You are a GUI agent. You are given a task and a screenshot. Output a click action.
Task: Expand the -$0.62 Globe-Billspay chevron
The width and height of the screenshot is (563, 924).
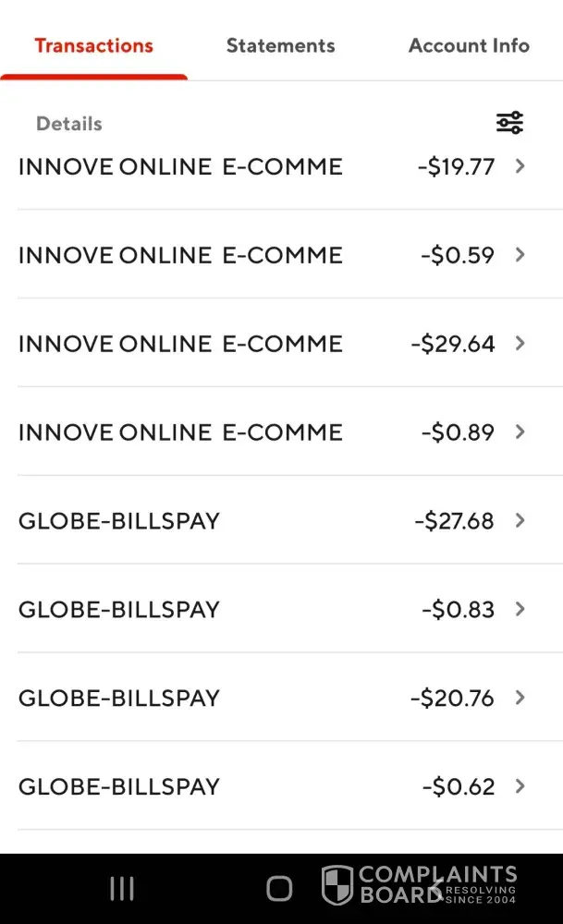[x=520, y=786]
